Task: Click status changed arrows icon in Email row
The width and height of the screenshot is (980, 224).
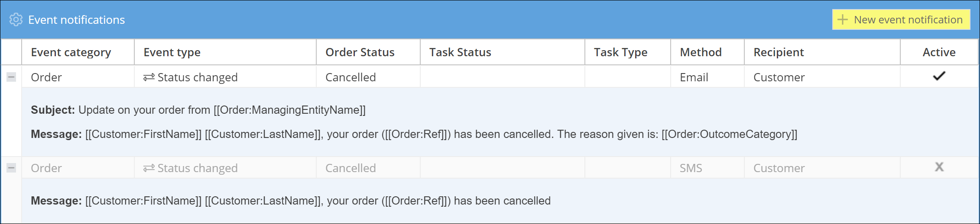Action: click(x=149, y=77)
